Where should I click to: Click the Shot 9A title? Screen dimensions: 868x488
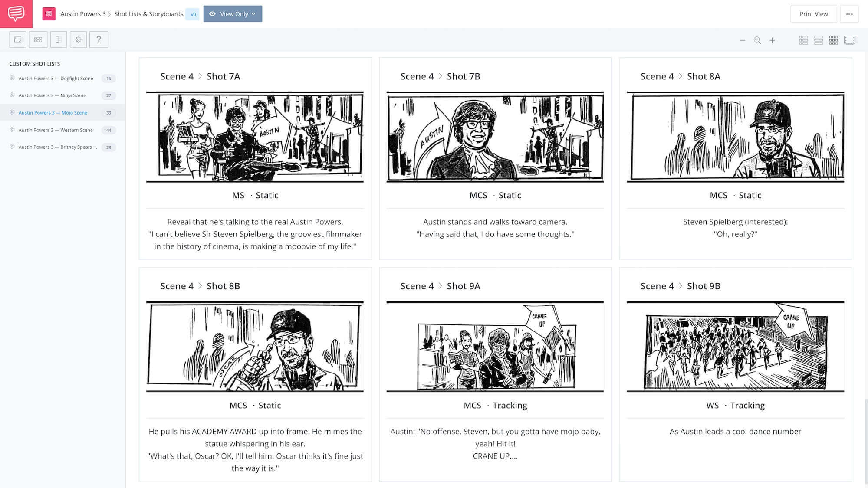pyautogui.click(x=464, y=286)
